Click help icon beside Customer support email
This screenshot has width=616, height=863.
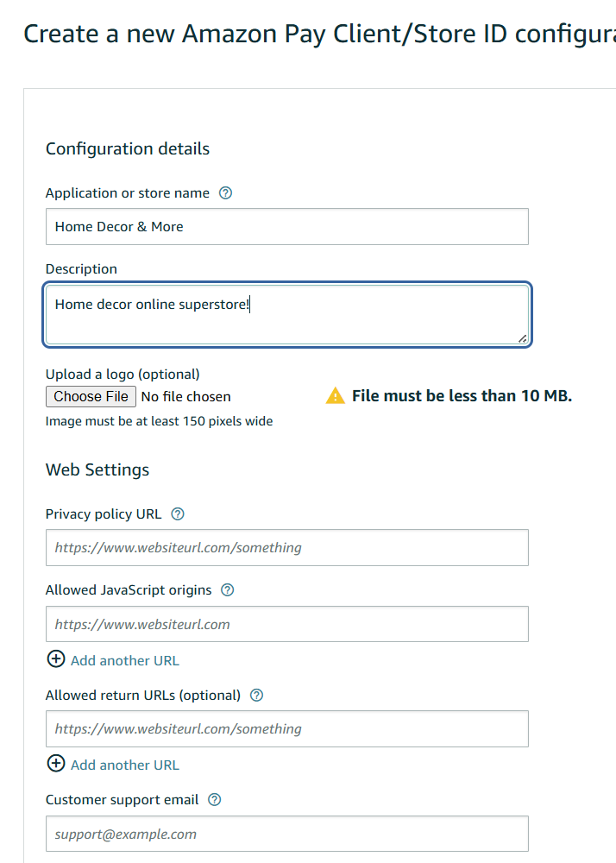(215, 800)
